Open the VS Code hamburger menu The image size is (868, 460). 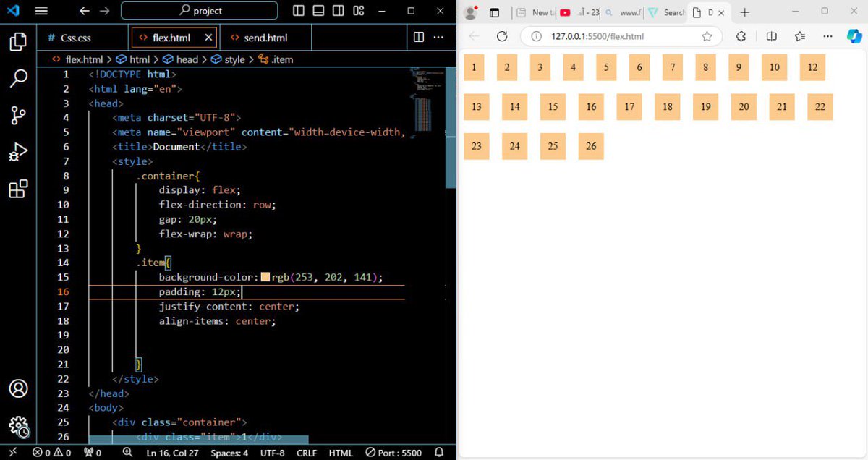pos(41,11)
